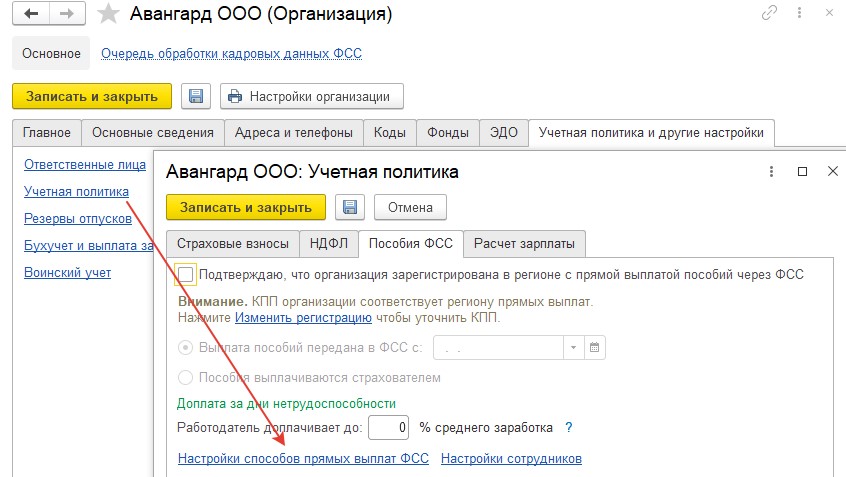846x477 pixels.
Task: Select 'Выплата пособий передана в ФСС' radio button
Action: (185, 347)
